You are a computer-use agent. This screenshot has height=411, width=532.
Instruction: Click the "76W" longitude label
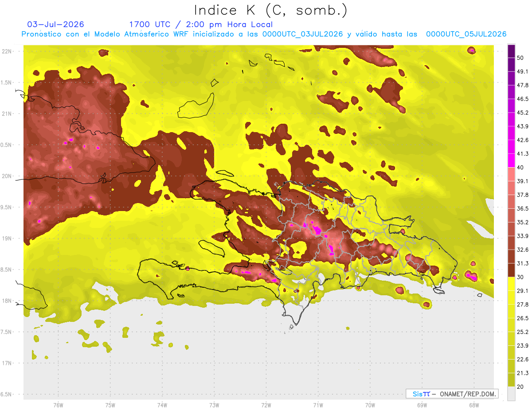tap(58, 405)
